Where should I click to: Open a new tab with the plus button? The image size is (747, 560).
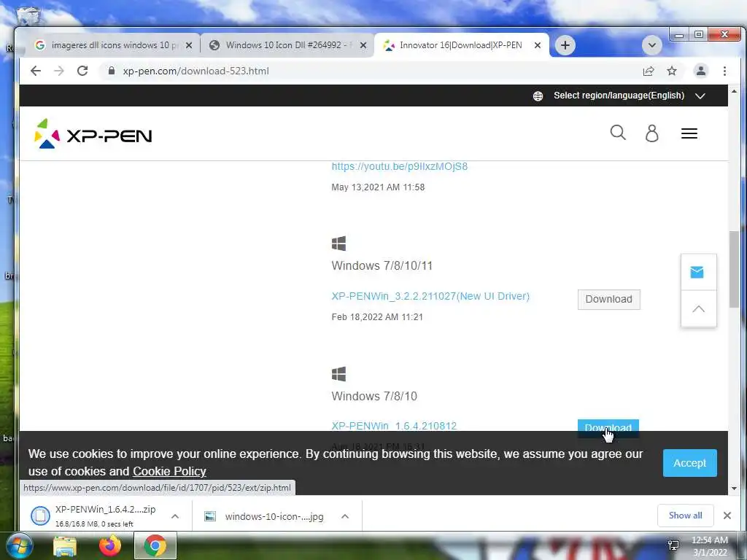565,45
